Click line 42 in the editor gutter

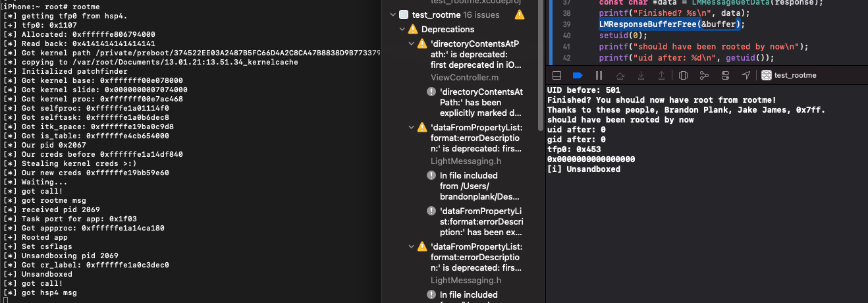point(566,57)
